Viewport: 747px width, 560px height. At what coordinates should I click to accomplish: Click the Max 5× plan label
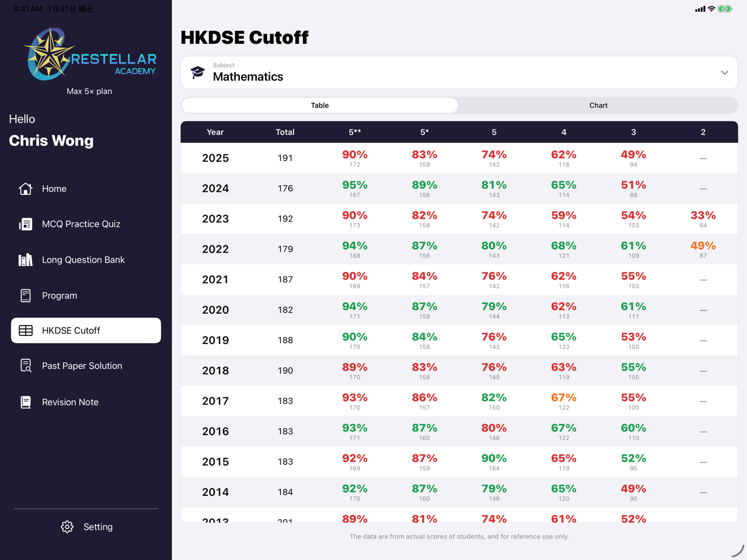tap(89, 91)
